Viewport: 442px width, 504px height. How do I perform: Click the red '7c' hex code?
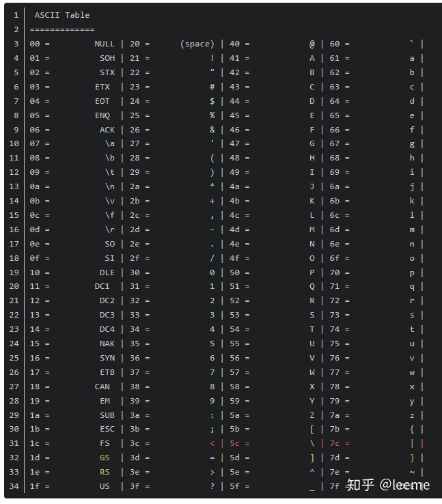click(334, 443)
